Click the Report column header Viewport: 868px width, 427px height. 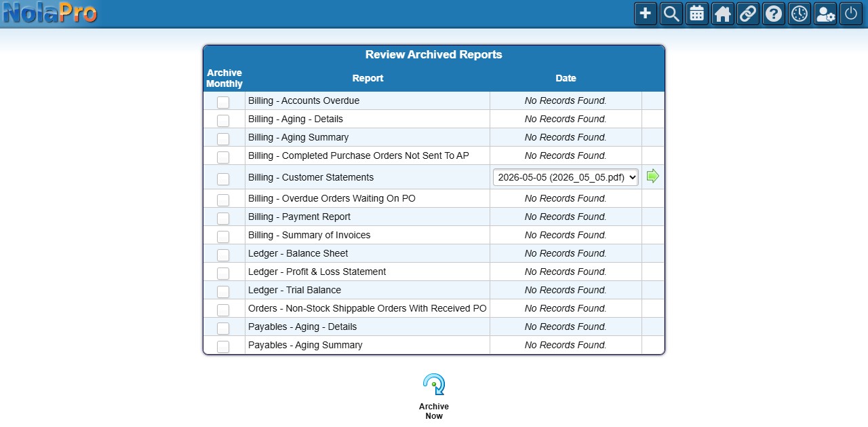(368, 78)
